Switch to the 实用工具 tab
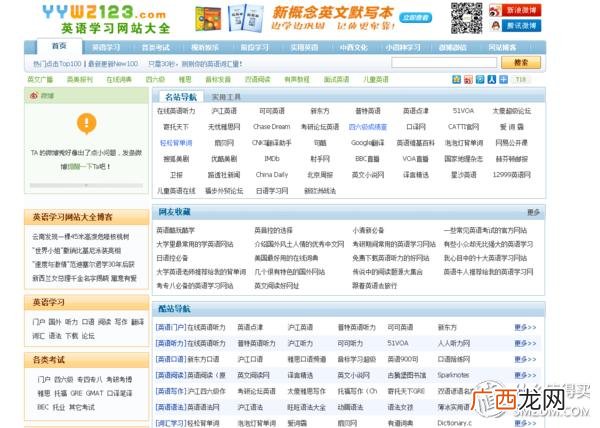 pyautogui.click(x=226, y=97)
